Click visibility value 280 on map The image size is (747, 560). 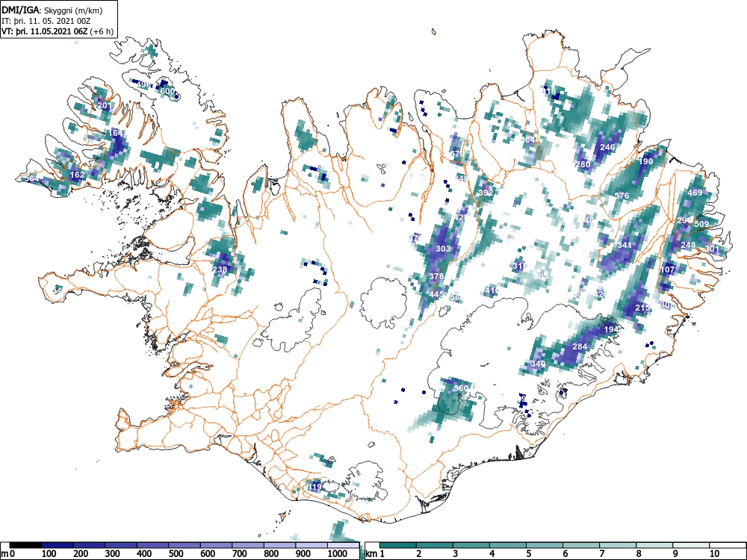(583, 164)
